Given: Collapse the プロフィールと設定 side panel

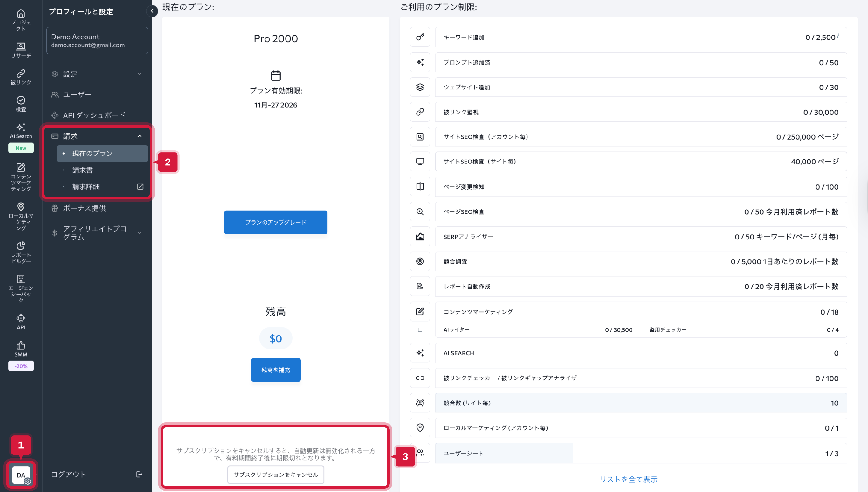Looking at the screenshot, I should [x=152, y=11].
